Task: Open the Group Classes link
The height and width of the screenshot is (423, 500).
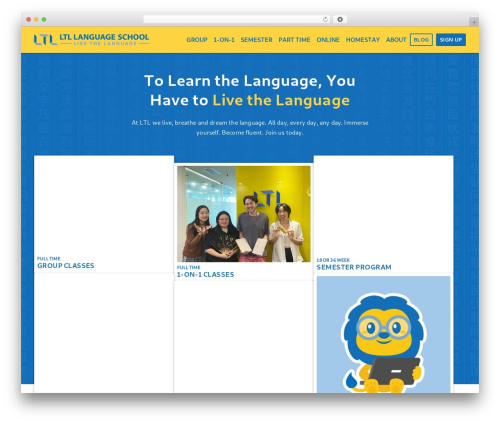Action: pyautogui.click(x=66, y=266)
